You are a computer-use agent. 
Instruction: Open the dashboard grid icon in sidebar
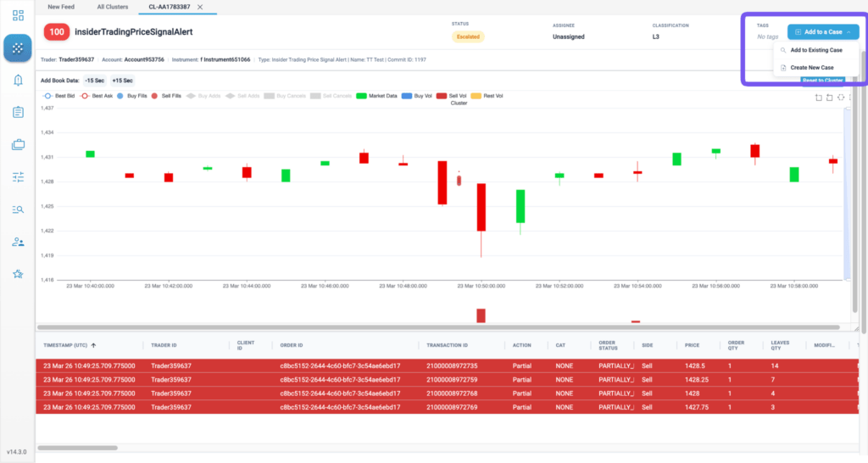(18, 15)
